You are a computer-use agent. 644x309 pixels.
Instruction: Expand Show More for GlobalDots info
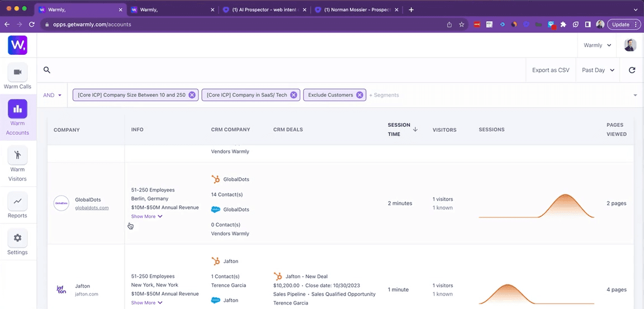point(146,216)
